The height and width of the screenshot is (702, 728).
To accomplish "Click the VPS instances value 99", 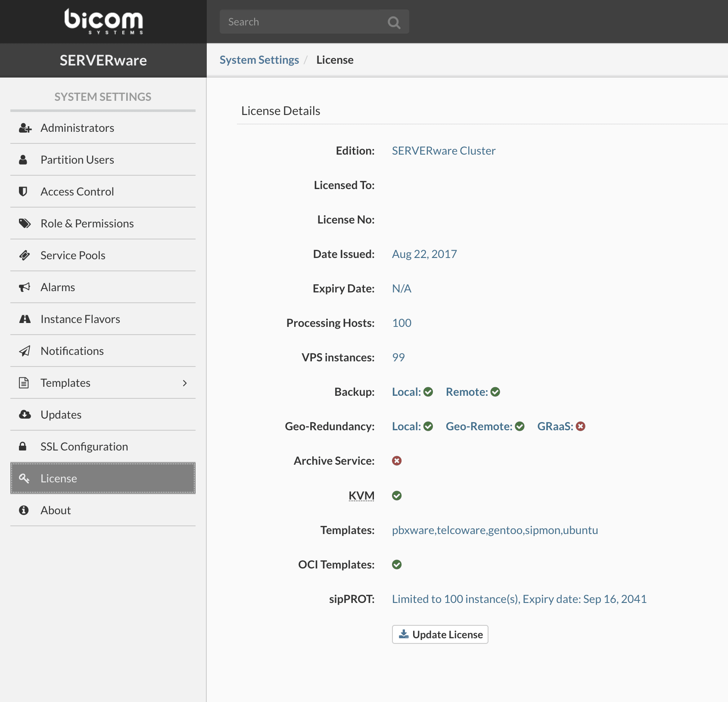I will coord(398,357).
